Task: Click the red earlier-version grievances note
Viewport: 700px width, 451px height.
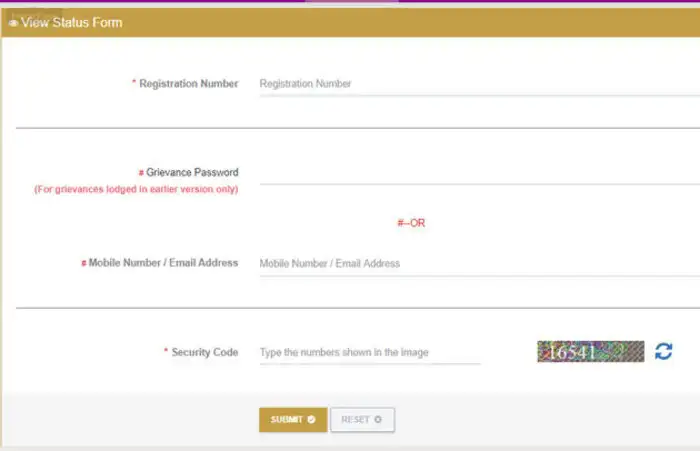Action: [136, 189]
